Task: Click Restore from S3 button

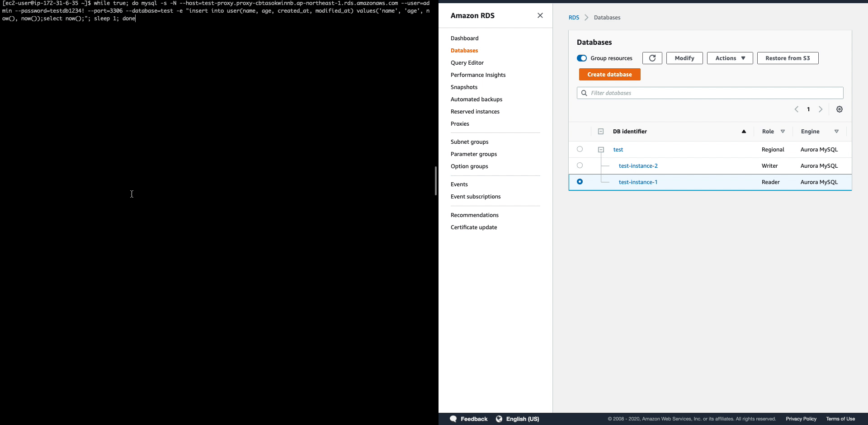Action: [x=788, y=58]
